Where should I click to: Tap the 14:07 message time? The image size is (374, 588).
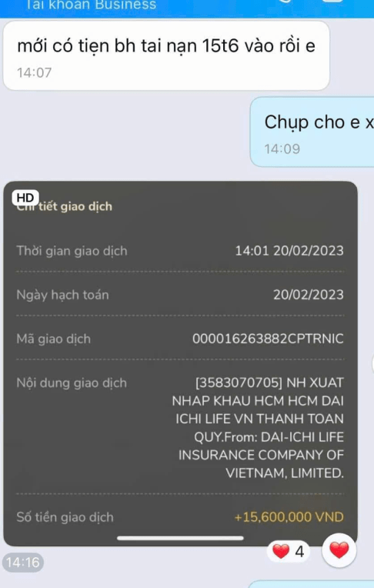click(x=34, y=72)
